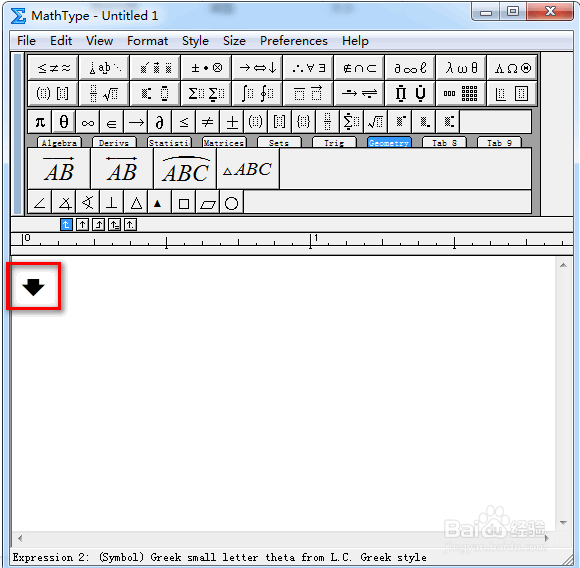The height and width of the screenshot is (568, 580).
Task: Open the integral templates palette
Action: [x=257, y=93]
